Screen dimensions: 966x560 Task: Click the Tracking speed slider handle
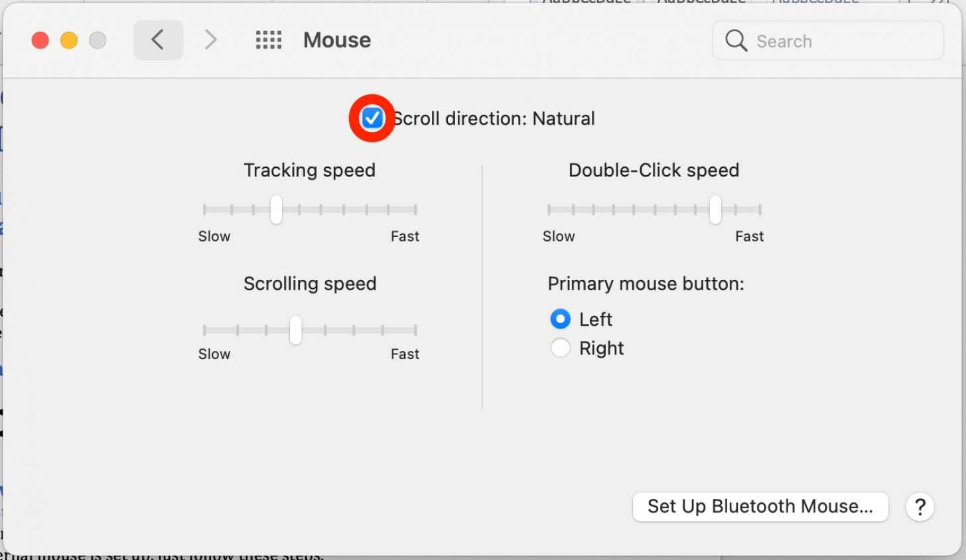coord(276,210)
